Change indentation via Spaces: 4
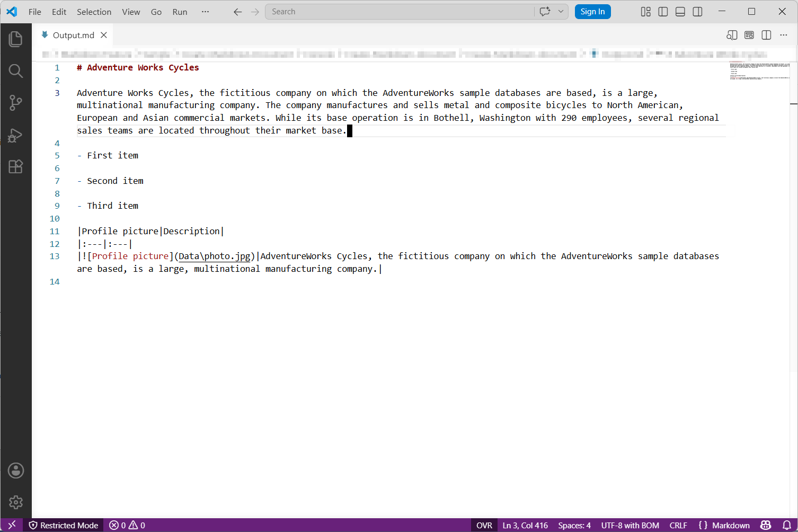Screen dimensions: 798x532 pyautogui.click(x=574, y=525)
